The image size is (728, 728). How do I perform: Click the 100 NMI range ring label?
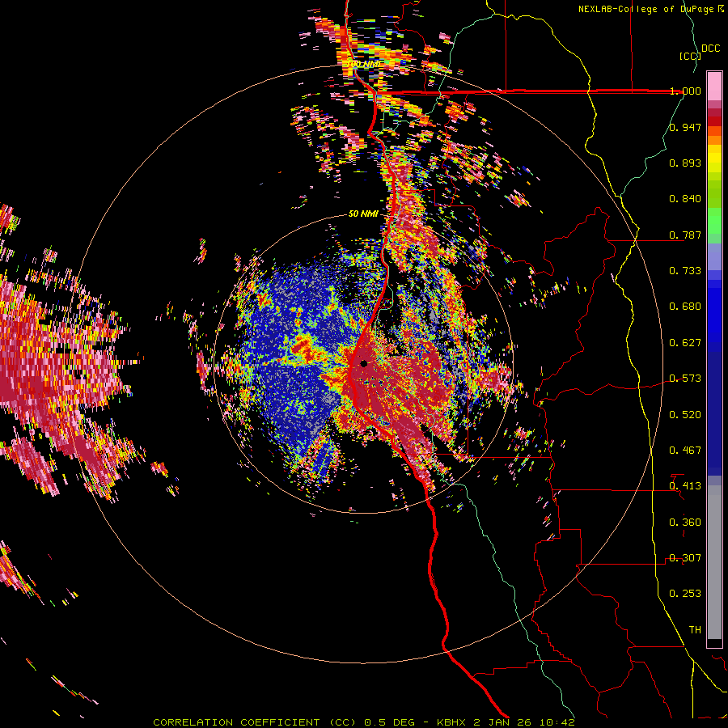[x=362, y=64]
